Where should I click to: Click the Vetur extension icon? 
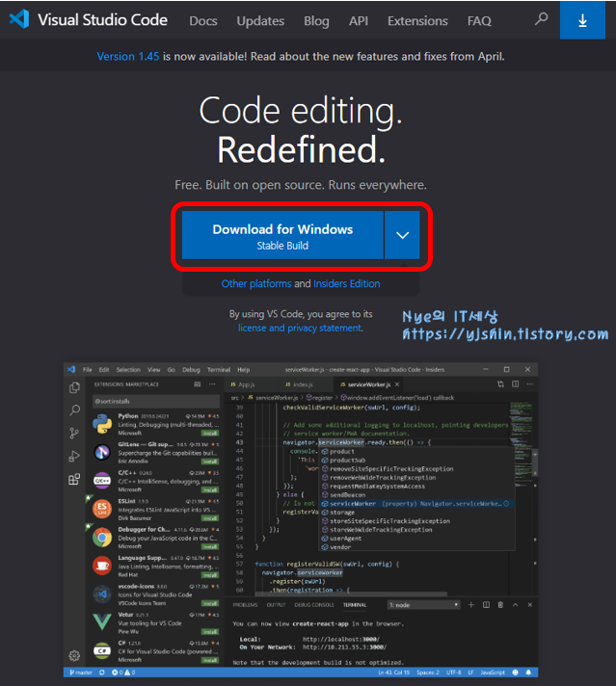click(102, 622)
